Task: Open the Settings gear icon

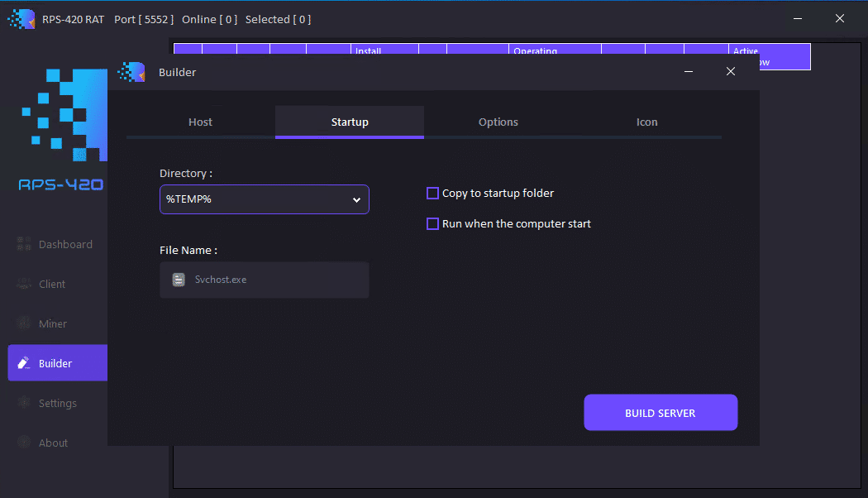Action: pyautogui.click(x=24, y=403)
